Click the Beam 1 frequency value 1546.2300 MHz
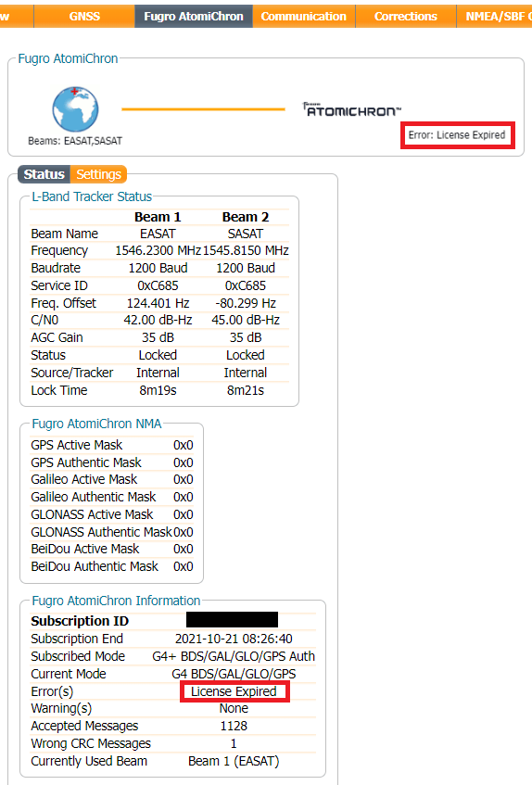 (158, 250)
